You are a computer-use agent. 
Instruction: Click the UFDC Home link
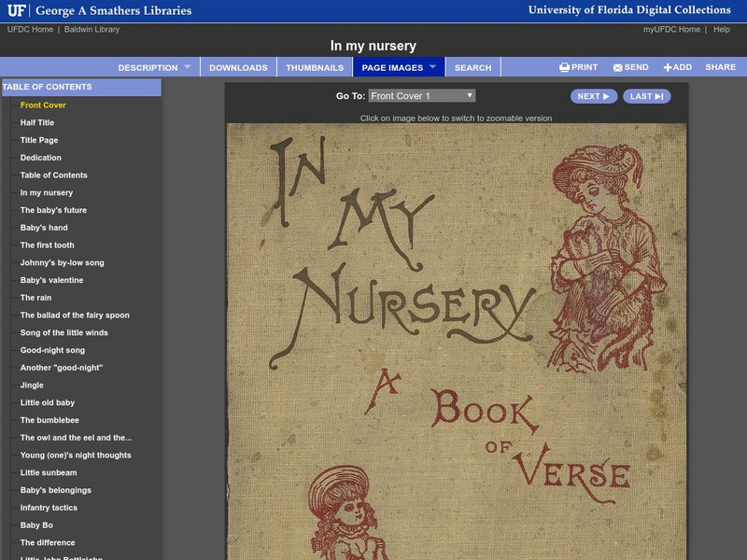[30, 29]
